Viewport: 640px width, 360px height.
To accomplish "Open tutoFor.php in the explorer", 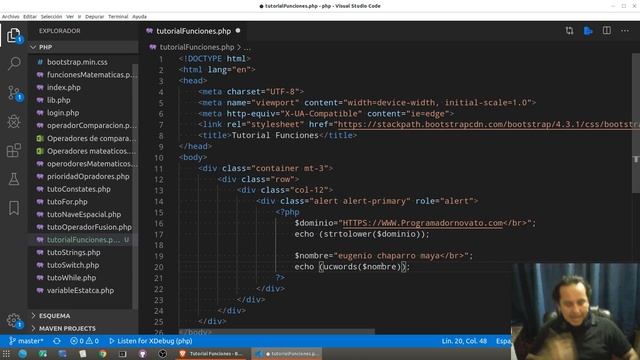I will pyautogui.click(x=67, y=202).
